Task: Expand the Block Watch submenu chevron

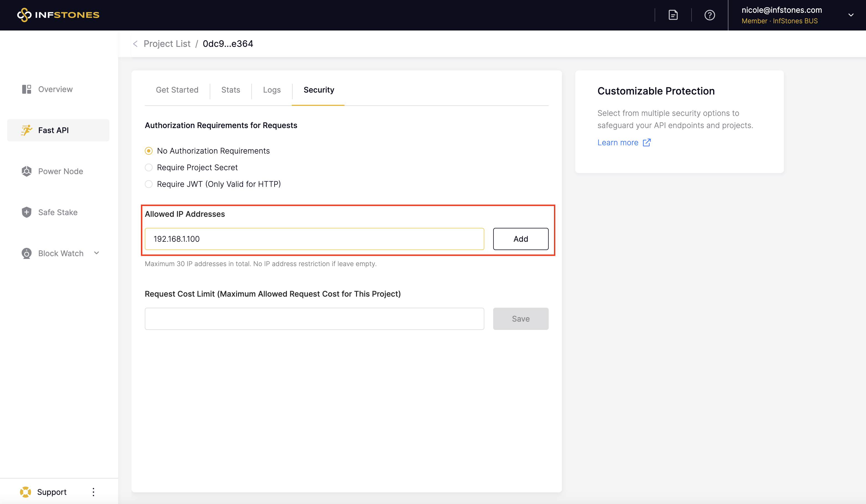Action: [x=97, y=253]
